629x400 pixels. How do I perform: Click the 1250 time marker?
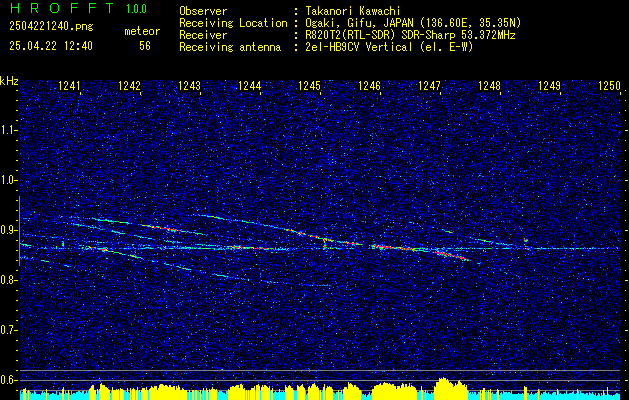[609, 86]
